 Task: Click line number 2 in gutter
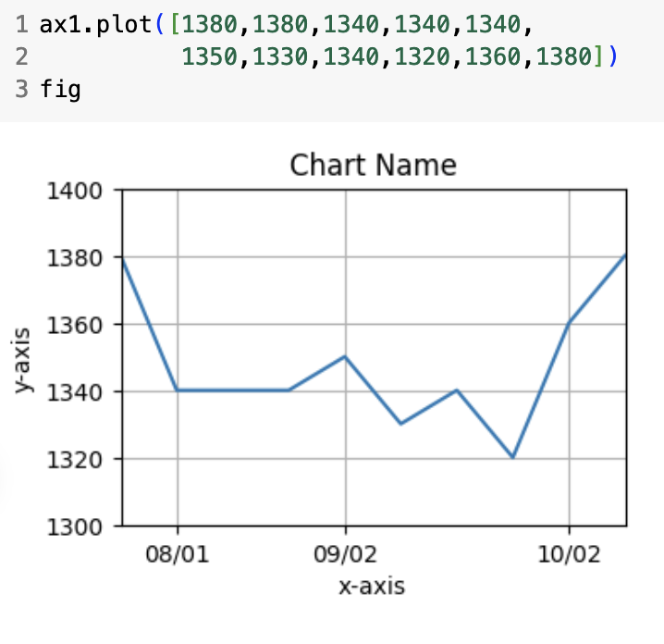tap(21, 56)
